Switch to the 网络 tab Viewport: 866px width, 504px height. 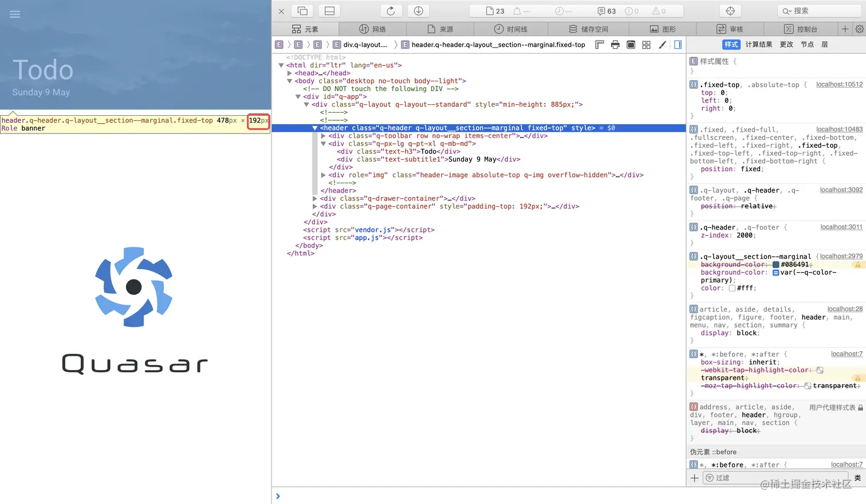[x=372, y=29]
